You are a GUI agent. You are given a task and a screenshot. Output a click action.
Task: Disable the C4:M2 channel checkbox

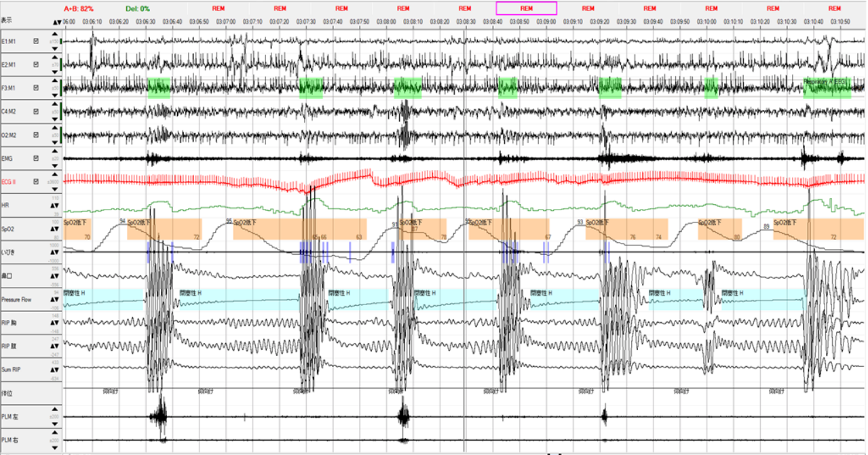(x=36, y=111)
